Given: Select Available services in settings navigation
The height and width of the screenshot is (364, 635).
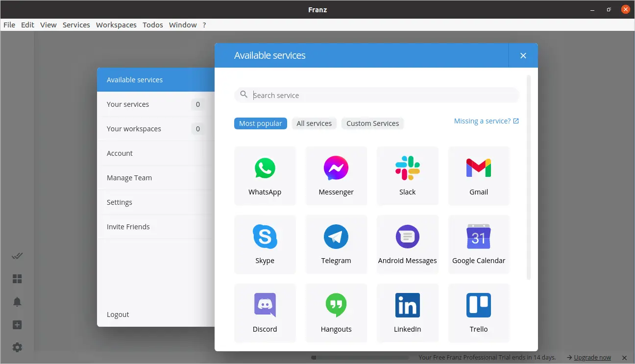Looking at the screenshot, I should point(156,80).
